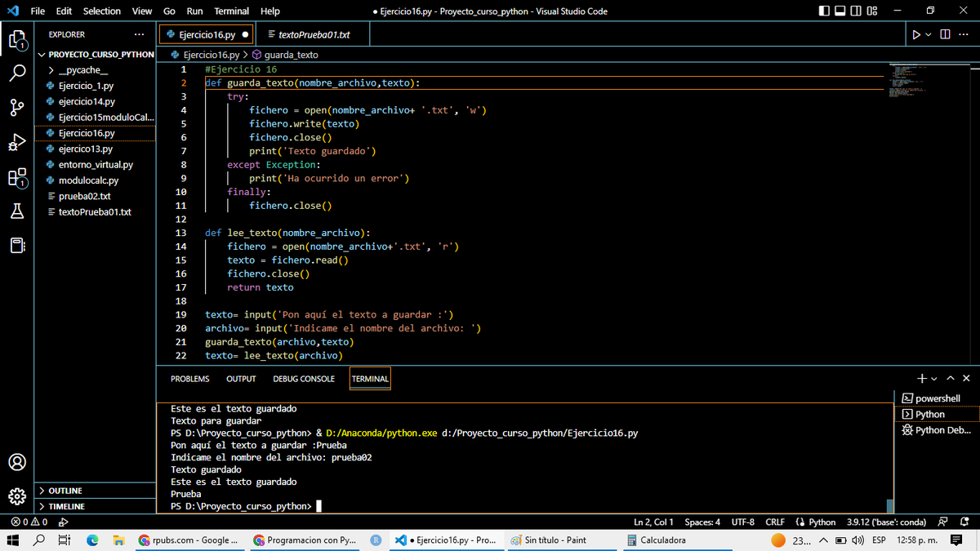Switch to the textoPrueba01.txt tab

(311, 34)
